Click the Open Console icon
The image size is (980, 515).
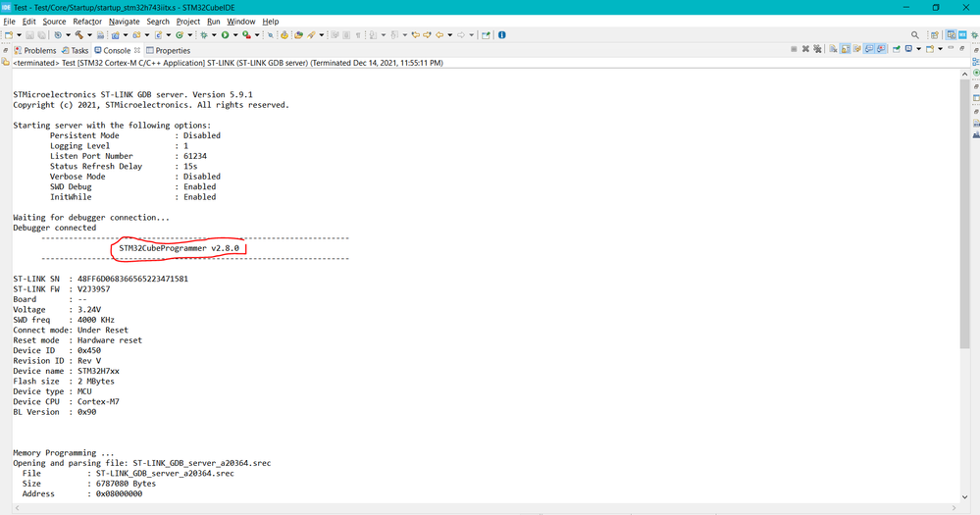point(930,49)
